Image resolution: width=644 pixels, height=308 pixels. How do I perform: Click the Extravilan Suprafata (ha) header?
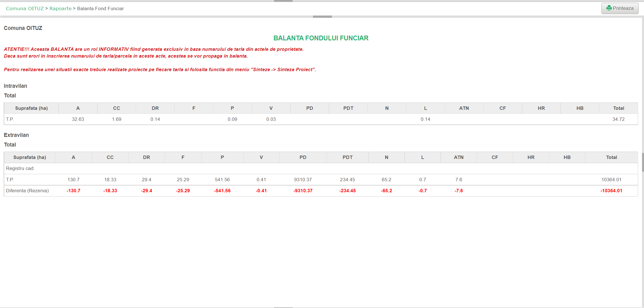coord(30,157)
